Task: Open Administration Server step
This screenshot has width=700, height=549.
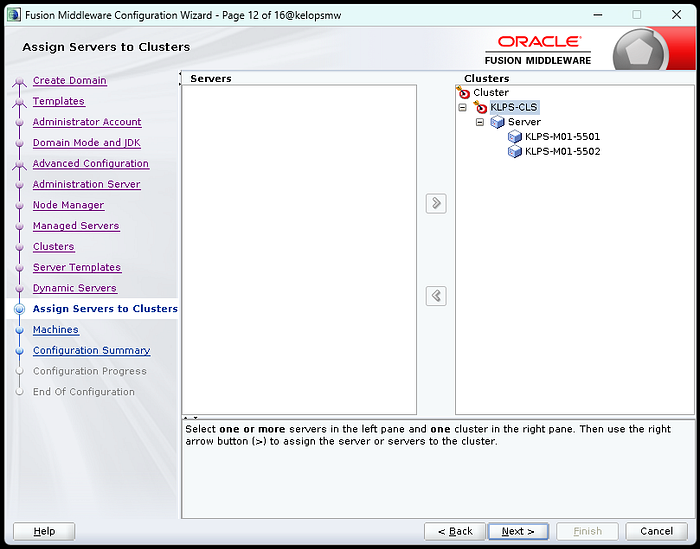Action: tap(87, 184)
